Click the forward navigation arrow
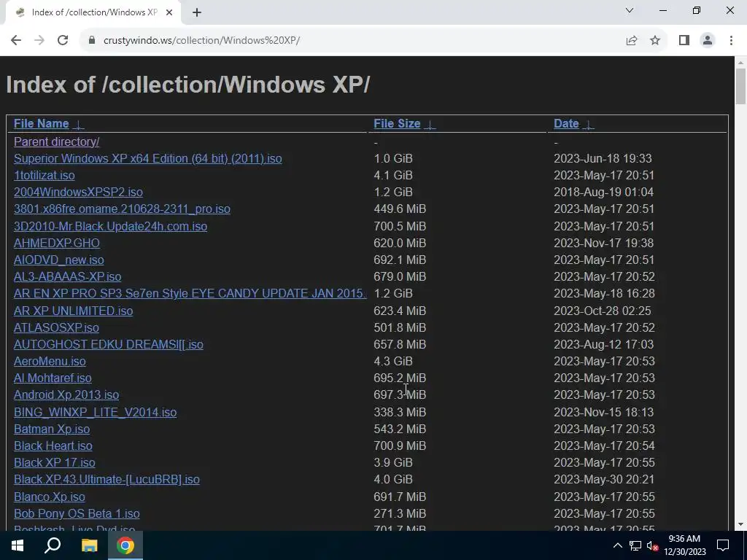 [x=39, y=40]
